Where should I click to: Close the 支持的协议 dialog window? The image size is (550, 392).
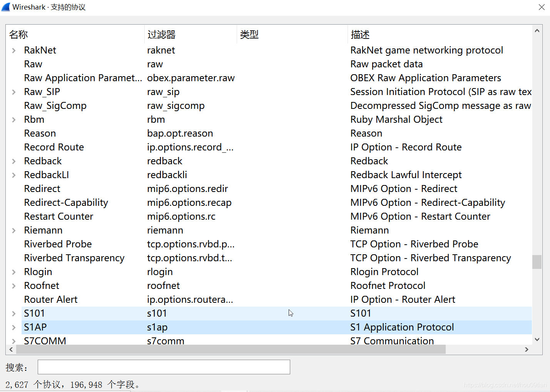542,7
